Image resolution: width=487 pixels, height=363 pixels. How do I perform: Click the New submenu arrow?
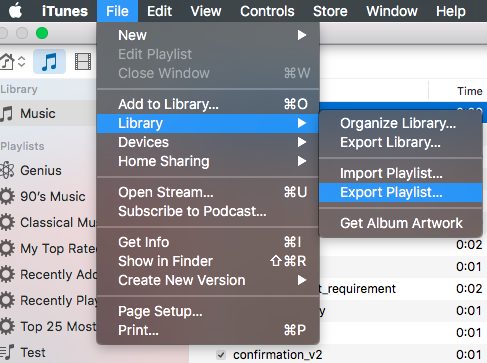tap(302, 35)
